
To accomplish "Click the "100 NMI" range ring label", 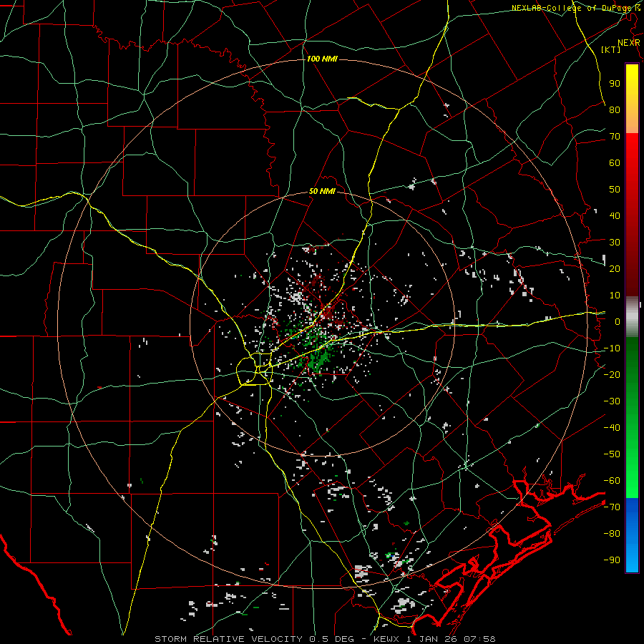I will (322, 59).
